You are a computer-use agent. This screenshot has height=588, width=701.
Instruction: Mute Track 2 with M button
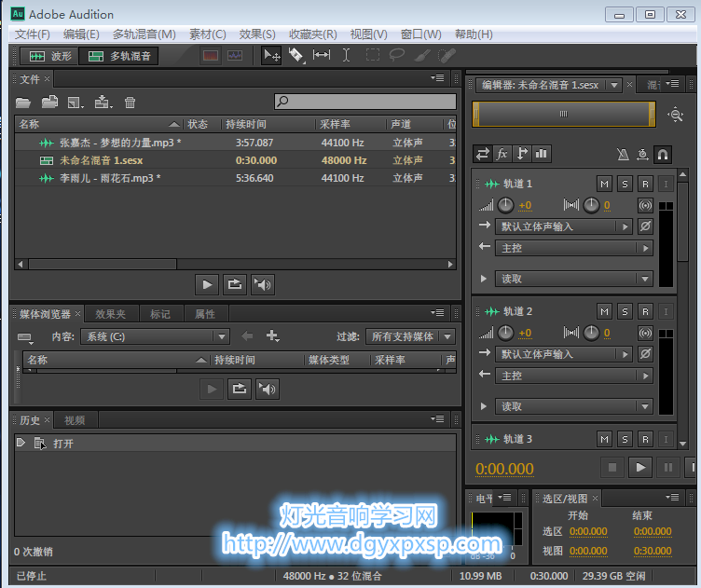point(604,312)
